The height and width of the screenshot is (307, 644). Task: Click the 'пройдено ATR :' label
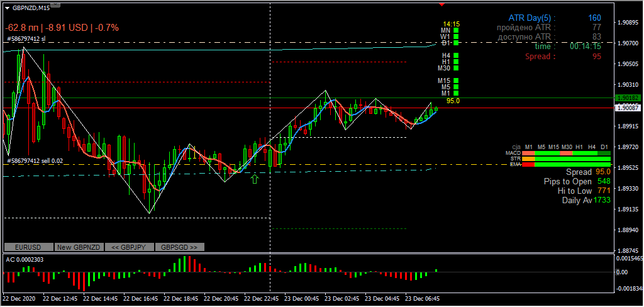526,28
